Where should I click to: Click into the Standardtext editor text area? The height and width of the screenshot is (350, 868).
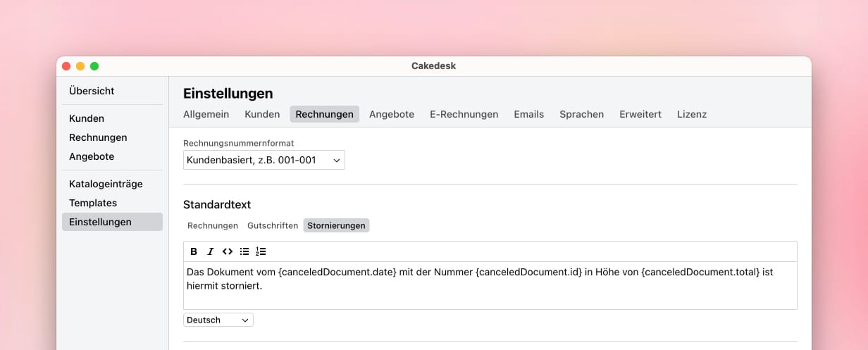pyautogui.click(x=490, y=285)
